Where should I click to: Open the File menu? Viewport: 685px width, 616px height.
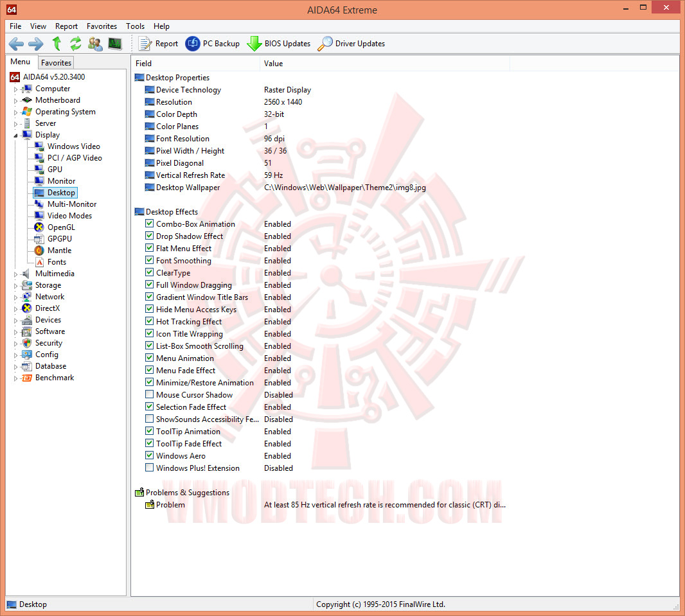[x=15, y=26]
